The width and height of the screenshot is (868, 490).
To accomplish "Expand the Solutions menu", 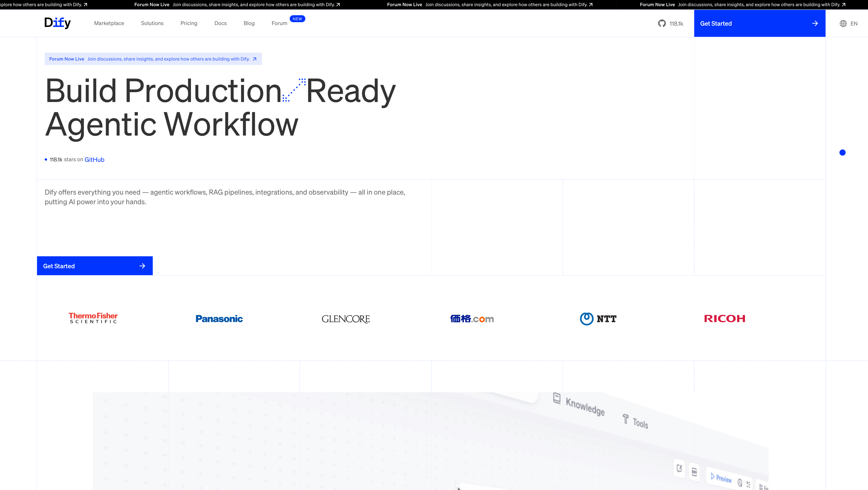I will pyautogui.click(x=152, y=23).
